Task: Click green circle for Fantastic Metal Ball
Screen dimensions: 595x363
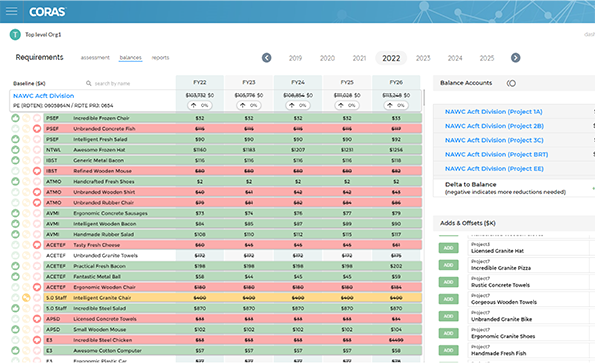Action: pos(15,277)
